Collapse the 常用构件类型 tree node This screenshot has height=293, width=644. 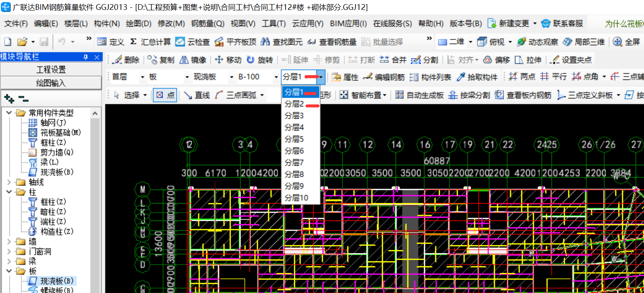[9, 113]
